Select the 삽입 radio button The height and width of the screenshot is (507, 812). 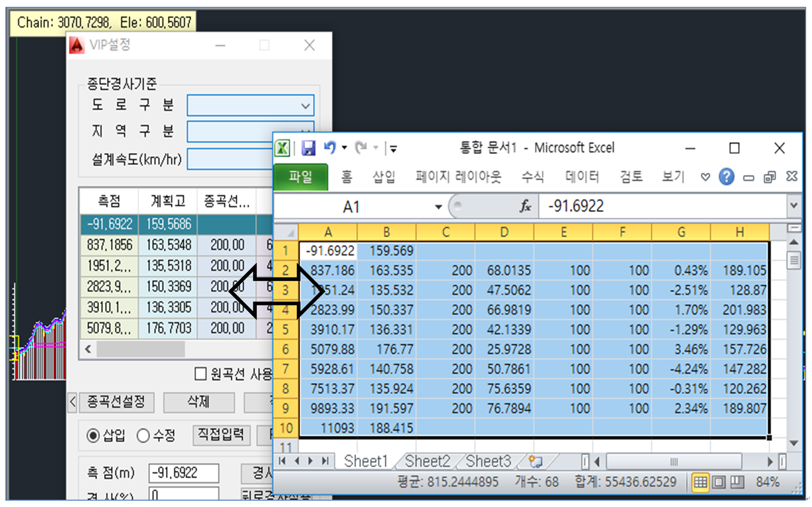click(93, 435)
